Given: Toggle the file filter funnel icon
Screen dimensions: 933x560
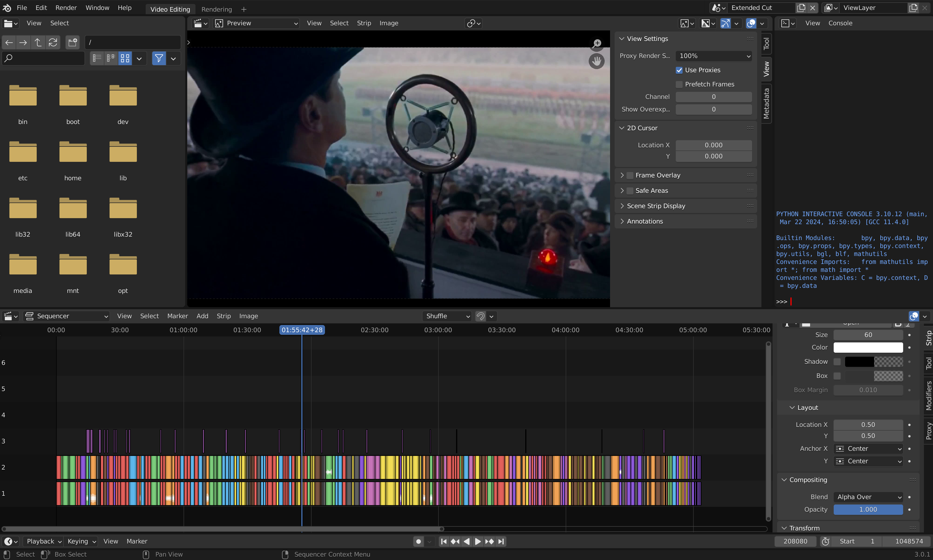Looking at the screenshot, I should click(159, 59).
